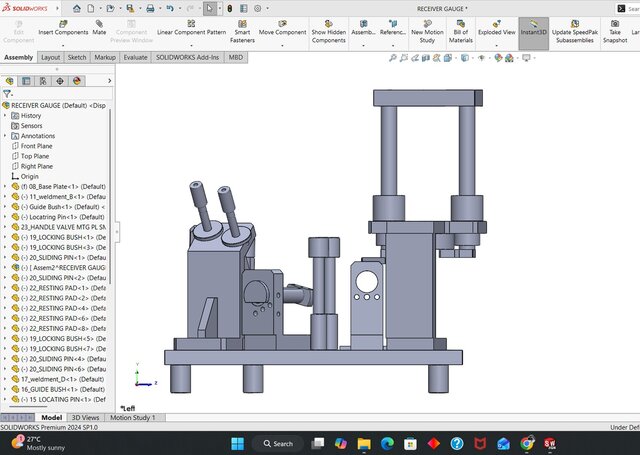Start a New Motion Study

427,31
